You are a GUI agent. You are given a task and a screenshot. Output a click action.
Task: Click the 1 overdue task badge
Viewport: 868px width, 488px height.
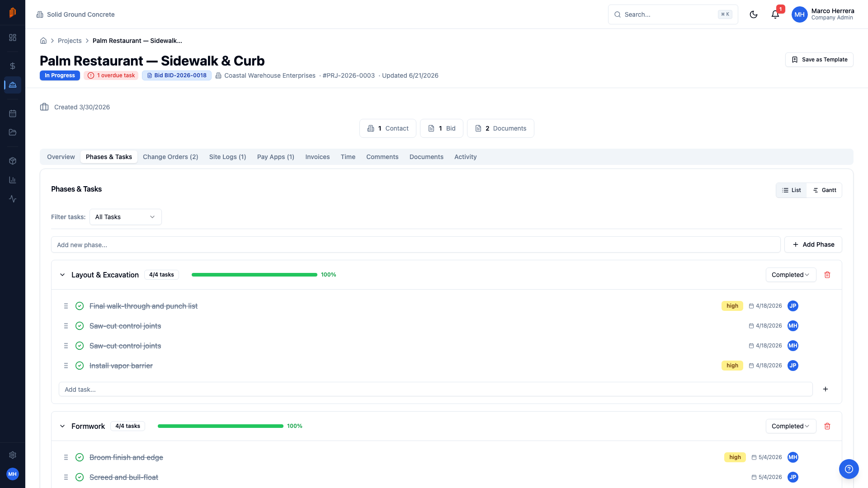click(111, 75)
